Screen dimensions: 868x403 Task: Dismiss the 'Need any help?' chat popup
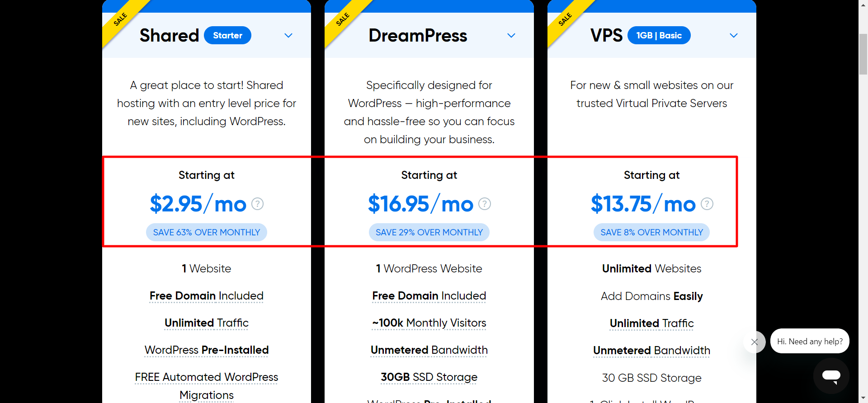point(755,342)
